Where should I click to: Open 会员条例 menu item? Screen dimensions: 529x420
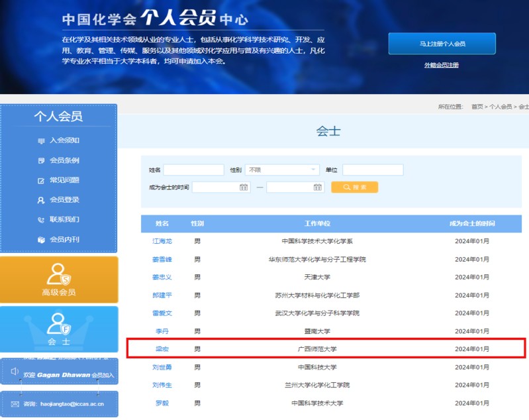(64, 160)
